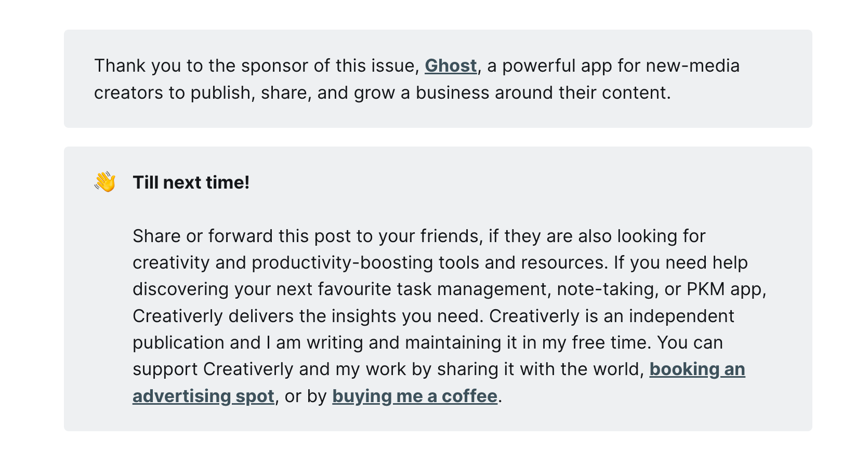Click the "advertising spot" link text

(203, 396)
